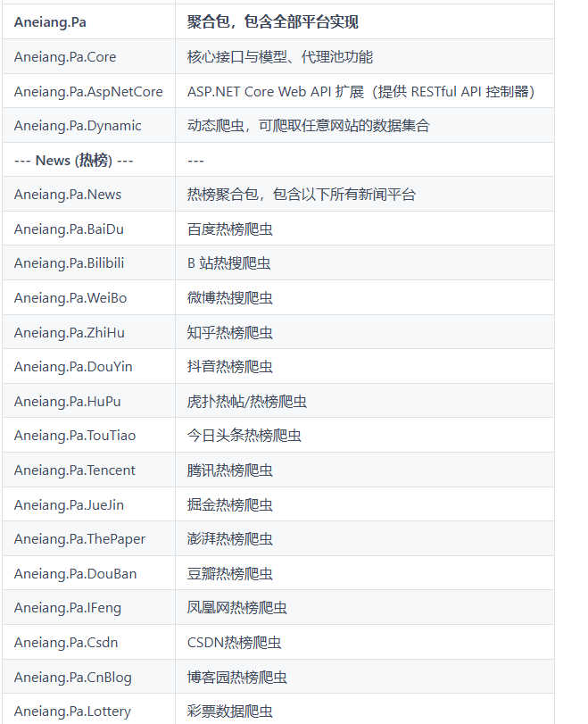This screenshot has height=724, width=588.
Task: Click the 澎湃热榜爬虫 description
Action: (x=230, y=539)
